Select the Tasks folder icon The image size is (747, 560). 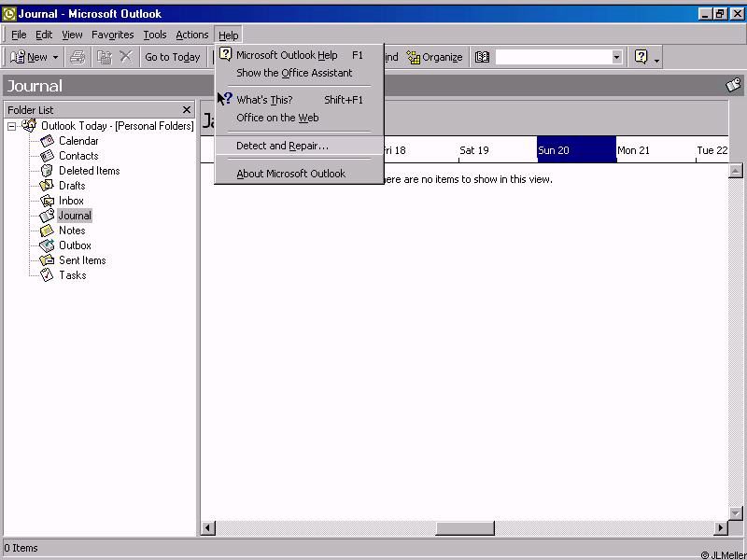(47, 275)
